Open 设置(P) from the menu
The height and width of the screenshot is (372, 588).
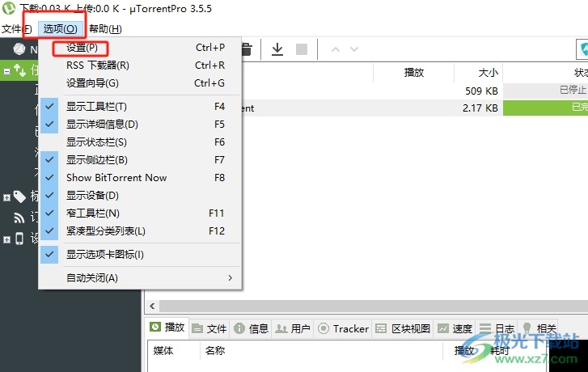pos(82,48)
